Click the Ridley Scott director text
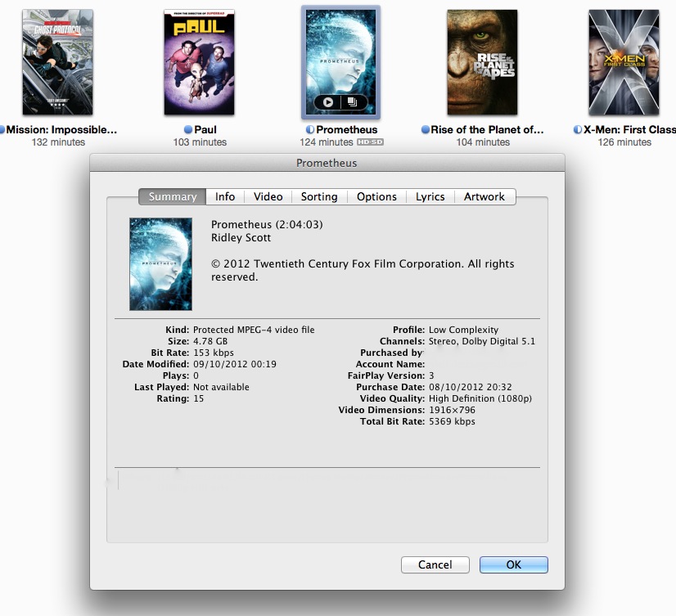 241,237
